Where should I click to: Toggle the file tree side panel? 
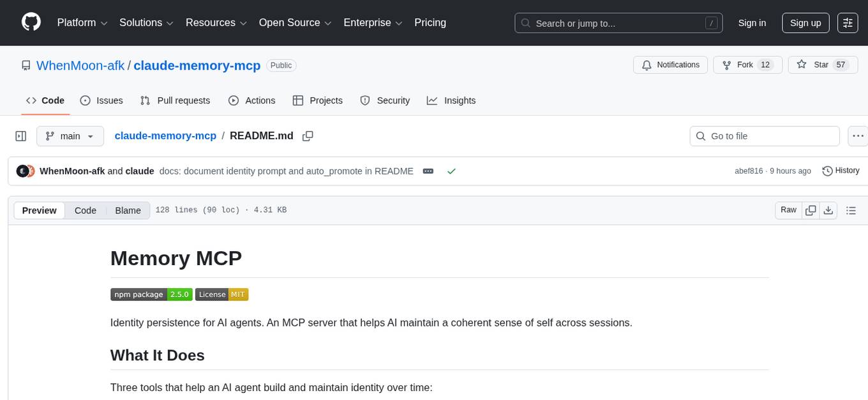(x=20, y=136)
